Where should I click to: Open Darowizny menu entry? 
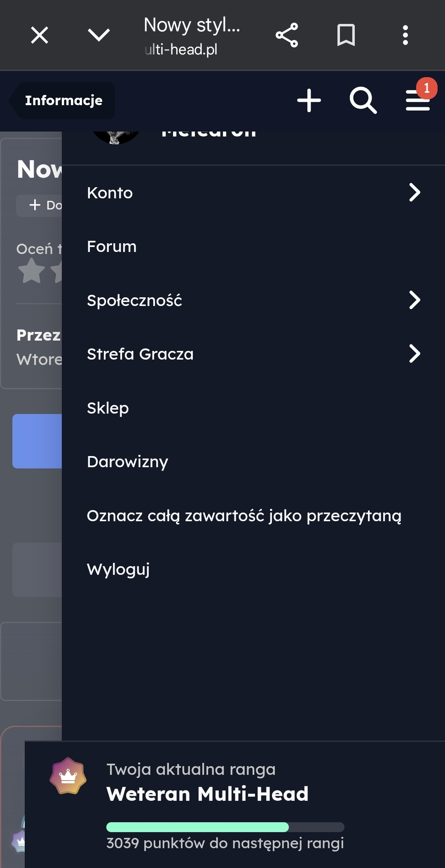[128, 462]
